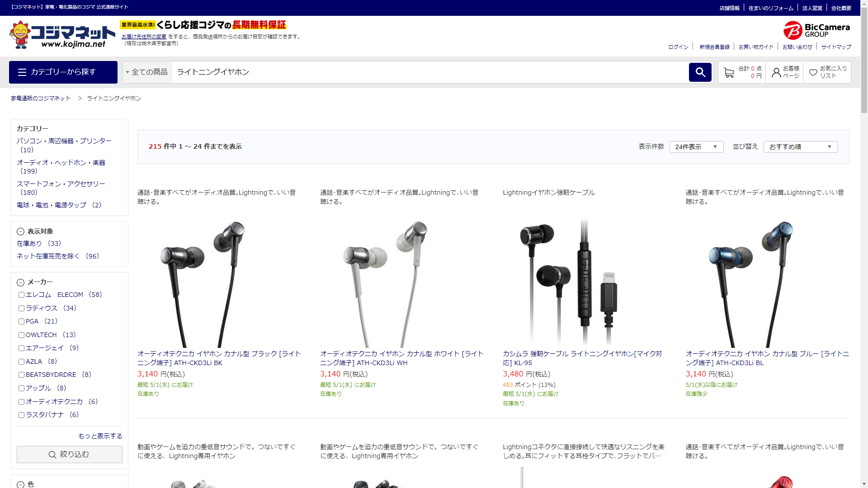The width and height of the screenshot is (868, 488).
Task: Open the 24件表示 display count dropdown
Action: (696, 147)
